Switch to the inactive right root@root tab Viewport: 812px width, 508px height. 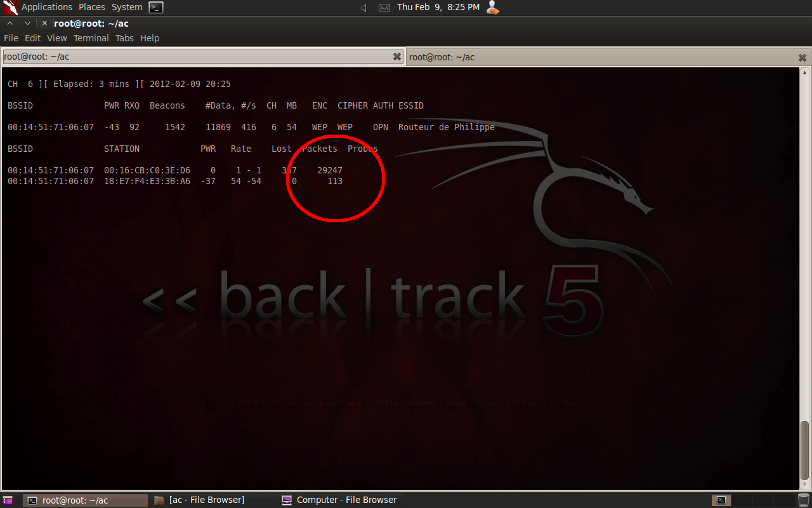(x=608, y=57)
